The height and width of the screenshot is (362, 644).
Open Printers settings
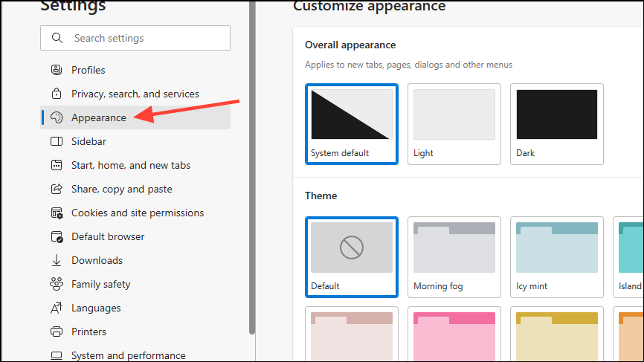135,332
